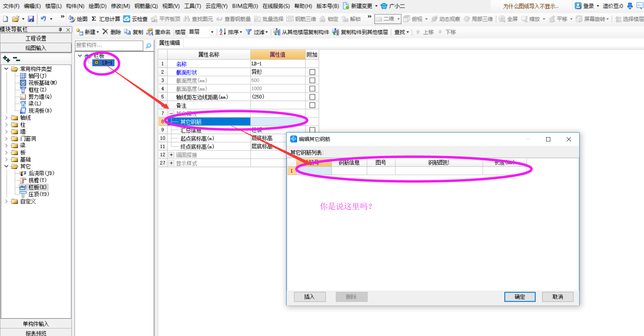Click 确定 to confirm rebar dialog
Image resolution: width=644 pixels, height=336 pixels.
coord(520,297)
